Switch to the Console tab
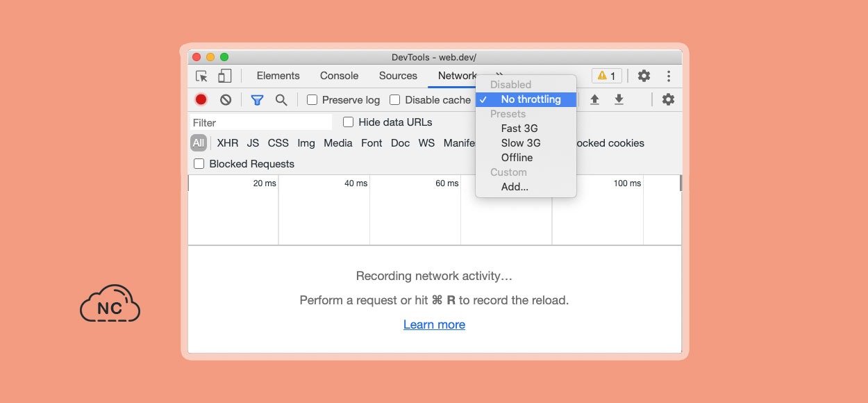Screen dimensions: 868x403 point(339,76)
